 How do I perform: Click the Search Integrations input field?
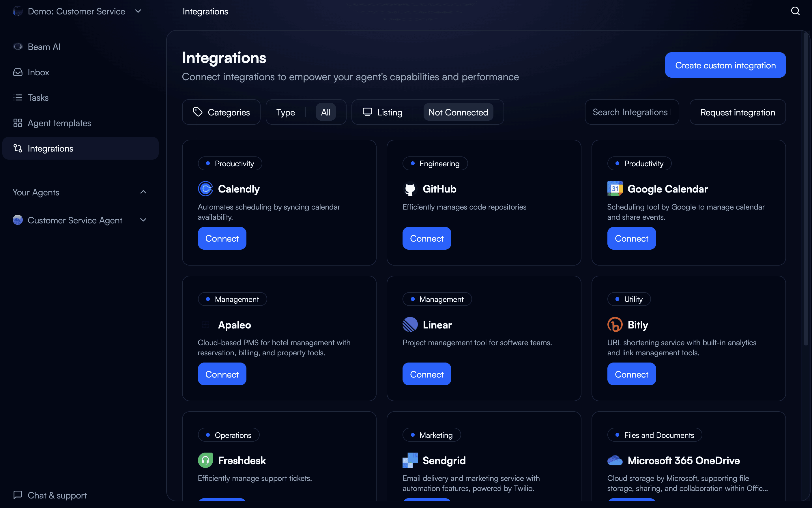631,112
